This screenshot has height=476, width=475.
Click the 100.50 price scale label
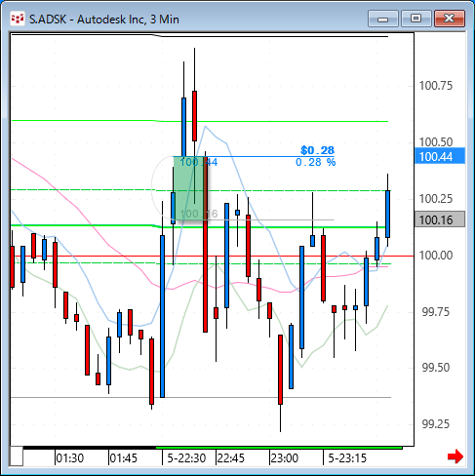tap(436, 142)
